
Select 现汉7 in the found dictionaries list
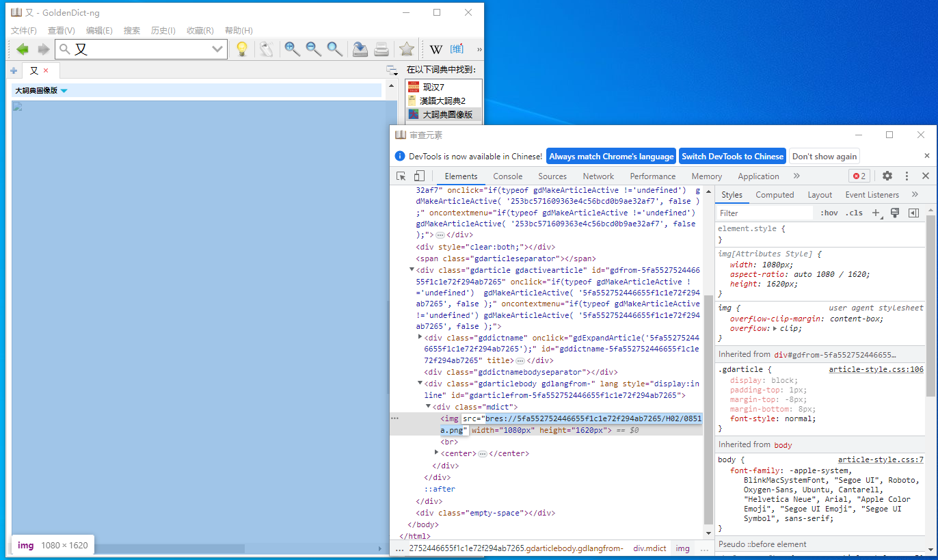pyautogui.click(x=444, y=87)
